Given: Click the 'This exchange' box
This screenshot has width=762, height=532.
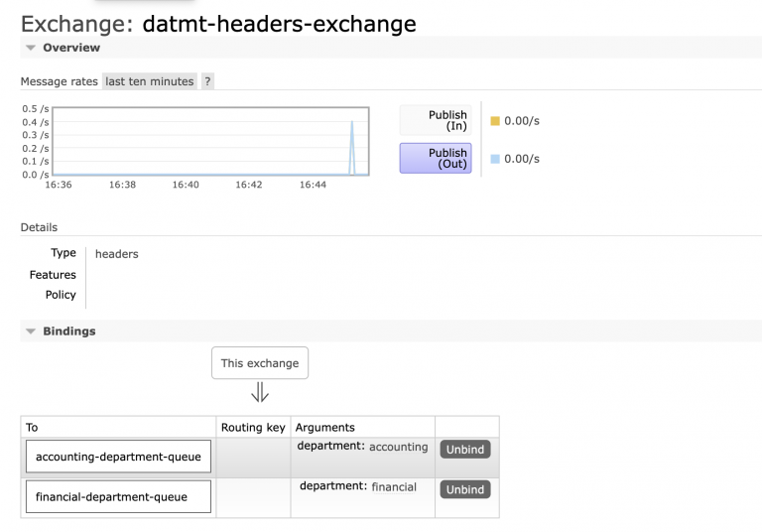Looking at the screenshot, I should coord(260,363).
